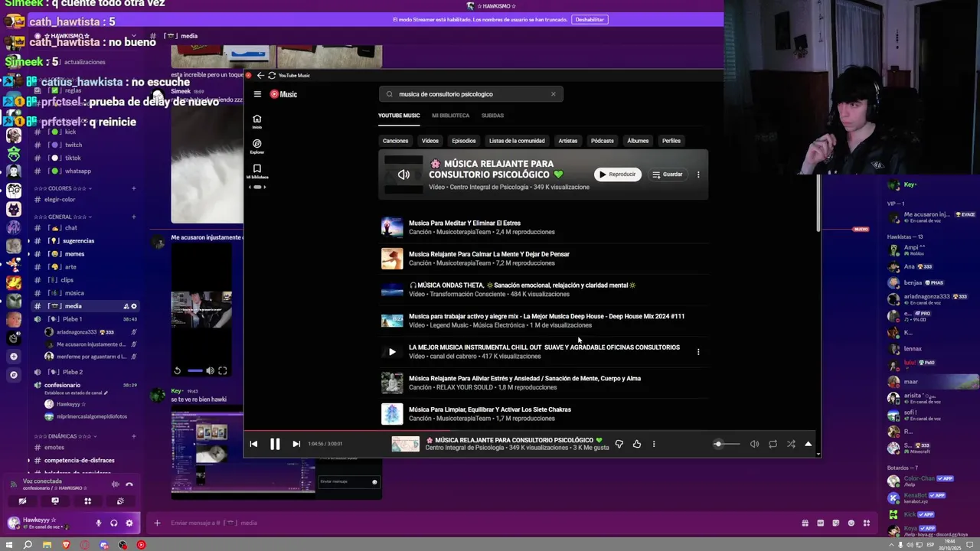Toggle Discord camera in voice panel
The image size is (980, 551).
[x=22, y=501]
